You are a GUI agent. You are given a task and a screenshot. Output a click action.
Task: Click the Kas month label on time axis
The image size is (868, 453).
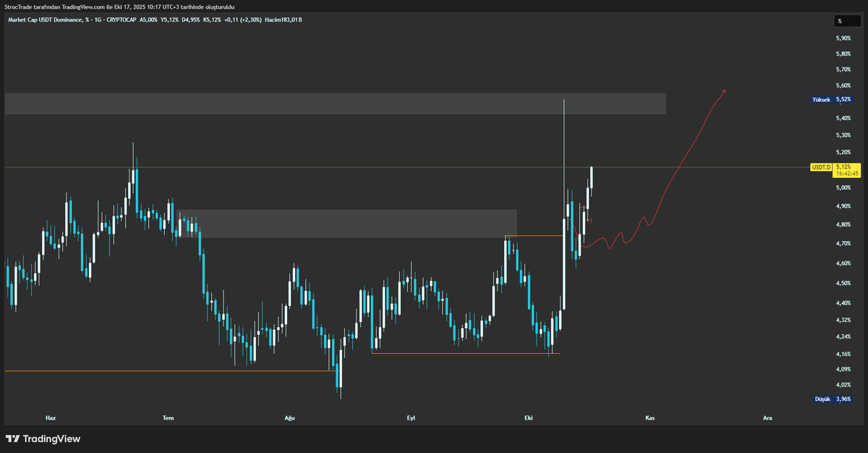(x=650, y=418)
